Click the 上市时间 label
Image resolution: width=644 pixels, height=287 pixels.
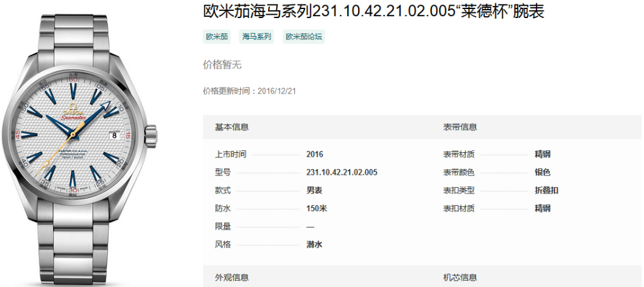231,155
